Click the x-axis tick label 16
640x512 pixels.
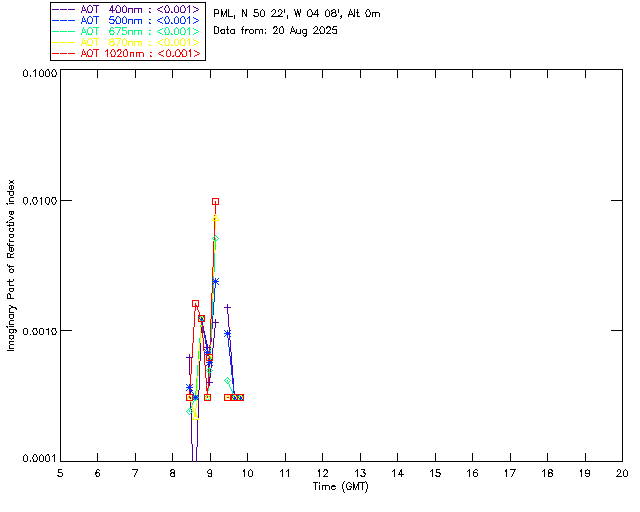coord(472,473)
